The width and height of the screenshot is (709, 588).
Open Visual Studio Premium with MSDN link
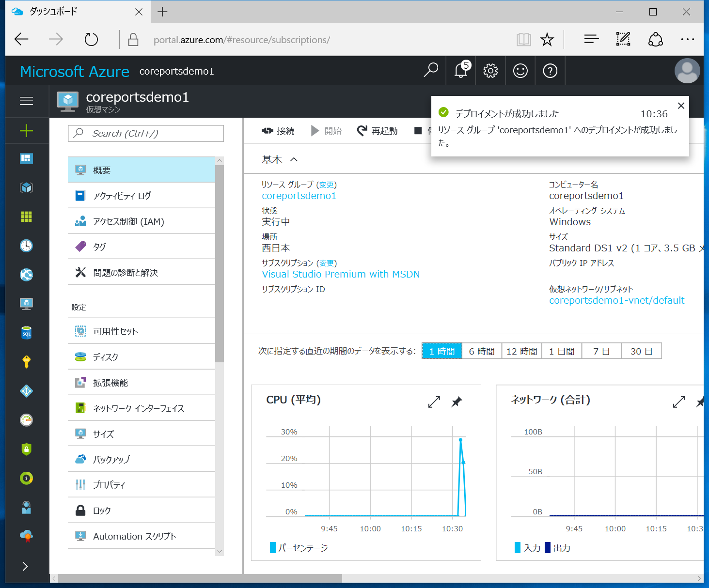click(341, 274)
